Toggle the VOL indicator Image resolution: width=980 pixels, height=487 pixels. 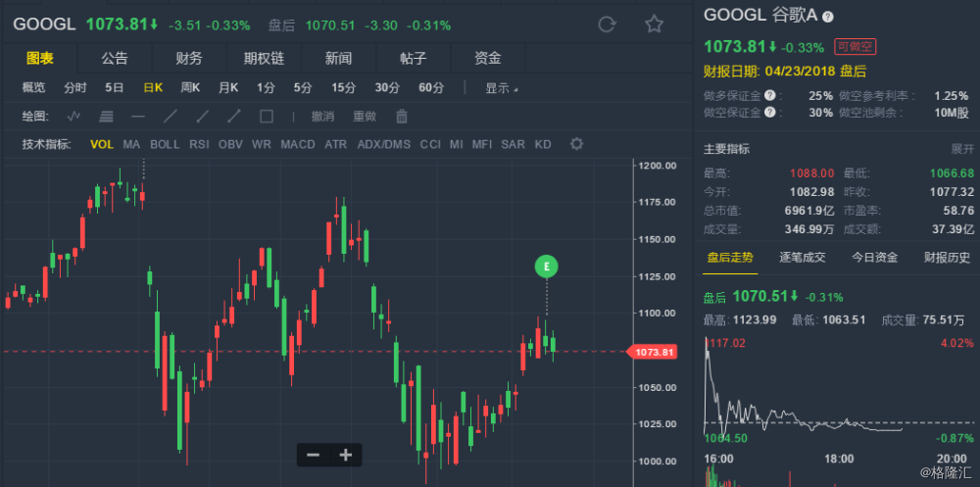click(x=102, y=144)
